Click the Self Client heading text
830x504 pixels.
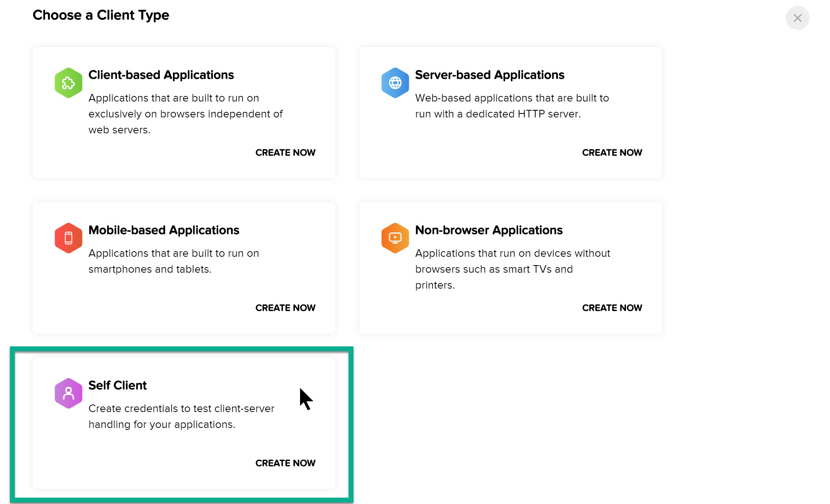pos(118,385)
